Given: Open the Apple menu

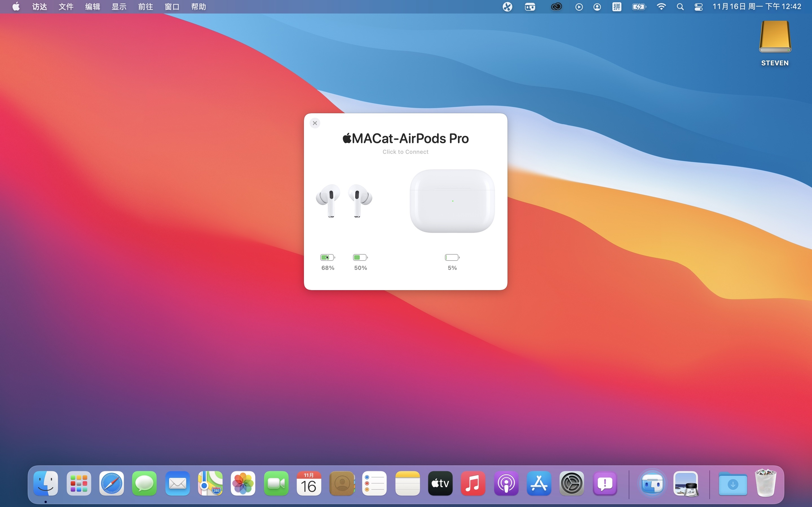Looking at the screenshot, I should (x=16, y=7).
